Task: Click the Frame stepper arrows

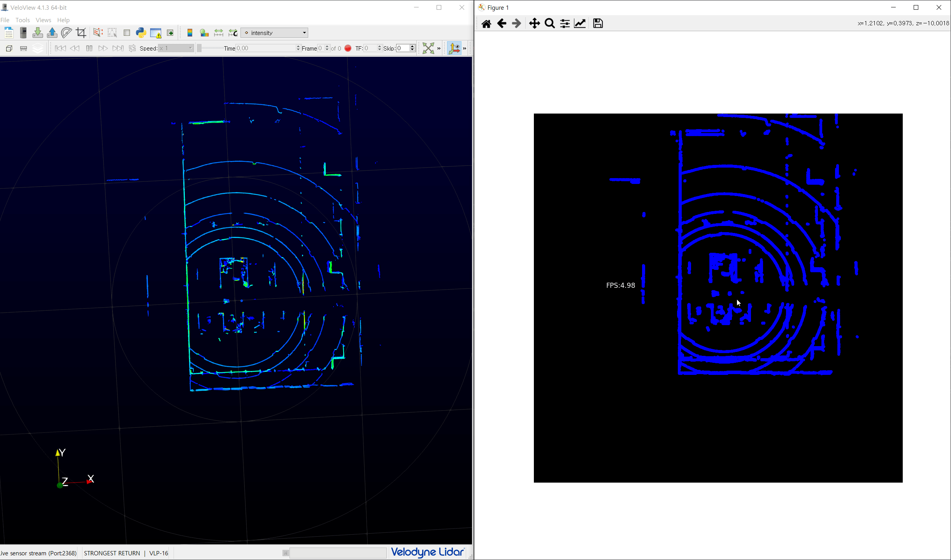Action: (327, 48)
